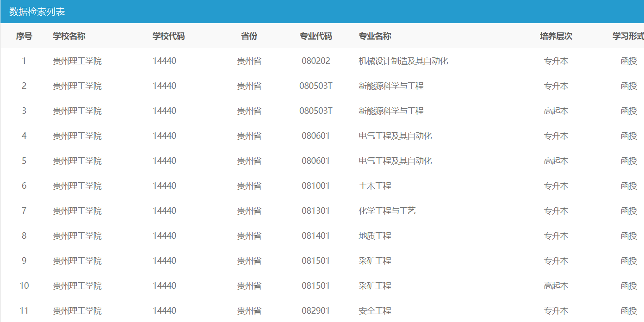Select major name 机械设计制造及其自动化
The image size is (644, 322).
point(403,61)
